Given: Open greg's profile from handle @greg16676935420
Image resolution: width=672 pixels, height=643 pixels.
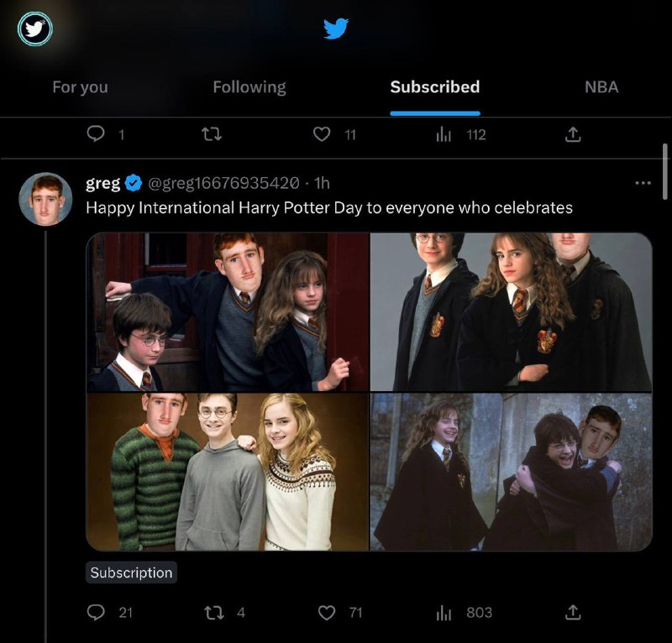Looking at the screenshot, I should [x=223, y=183].
